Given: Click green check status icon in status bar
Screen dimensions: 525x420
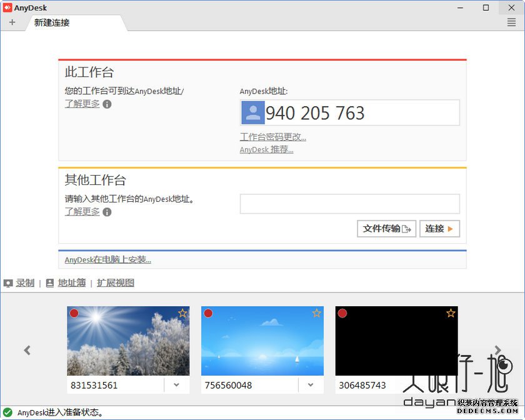Looking at the screenshot, I should pos(7,412).
